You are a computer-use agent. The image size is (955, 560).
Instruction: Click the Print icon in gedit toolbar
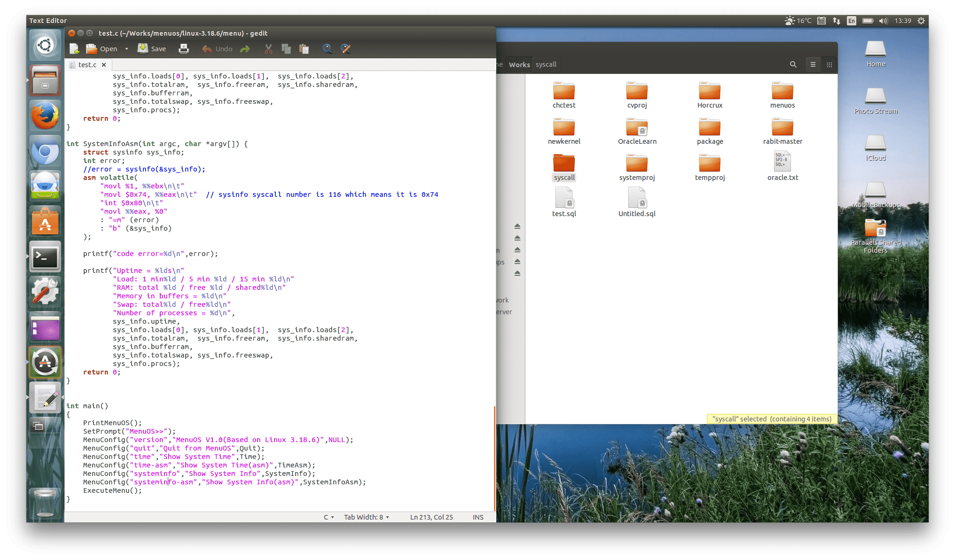(184, 49)
